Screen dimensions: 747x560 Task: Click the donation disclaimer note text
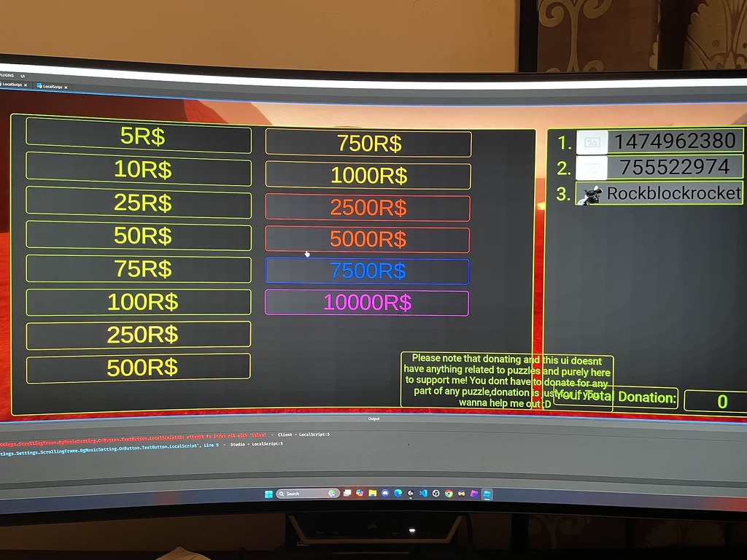click(507, 381)
